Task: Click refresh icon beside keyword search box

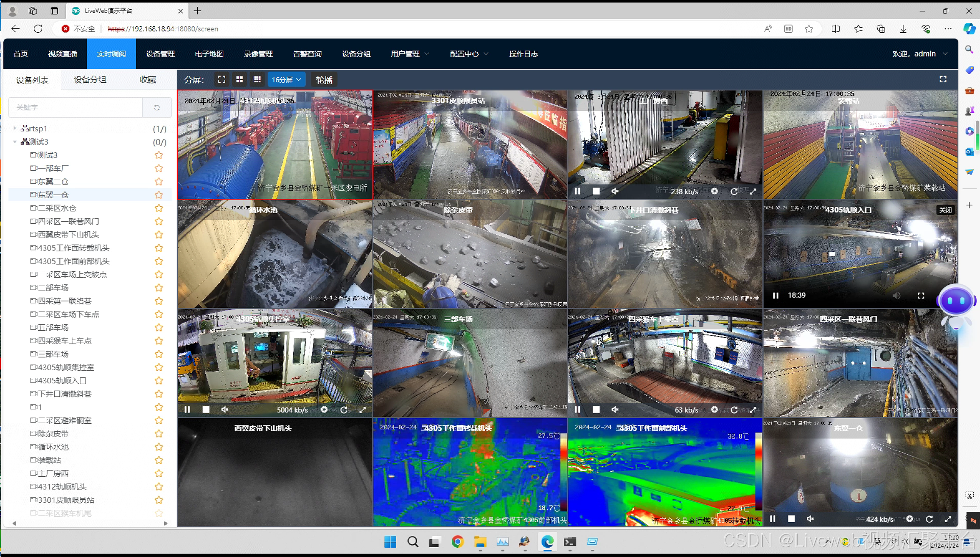Action: click(157, 107)
